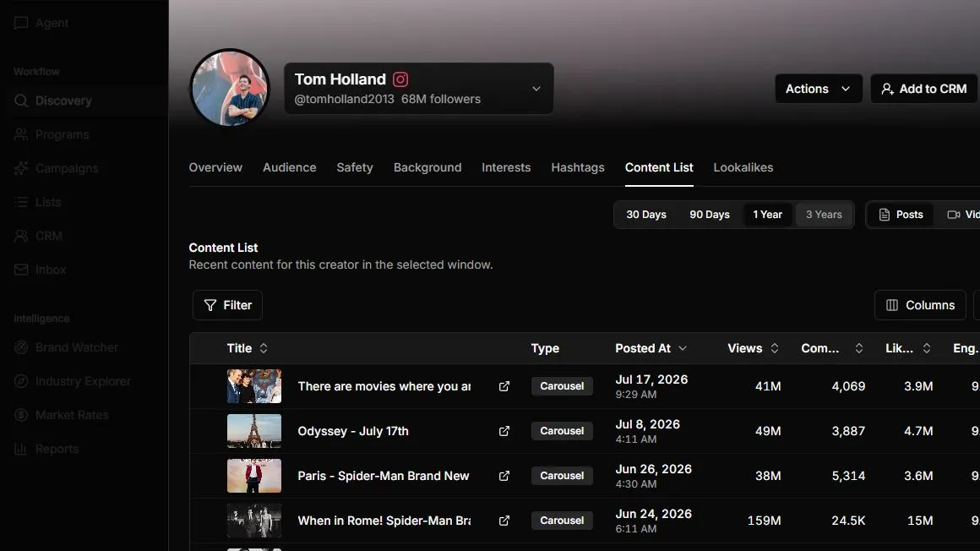
Task: Click the Industry Explorer compass icon
Action: [21, 381]
